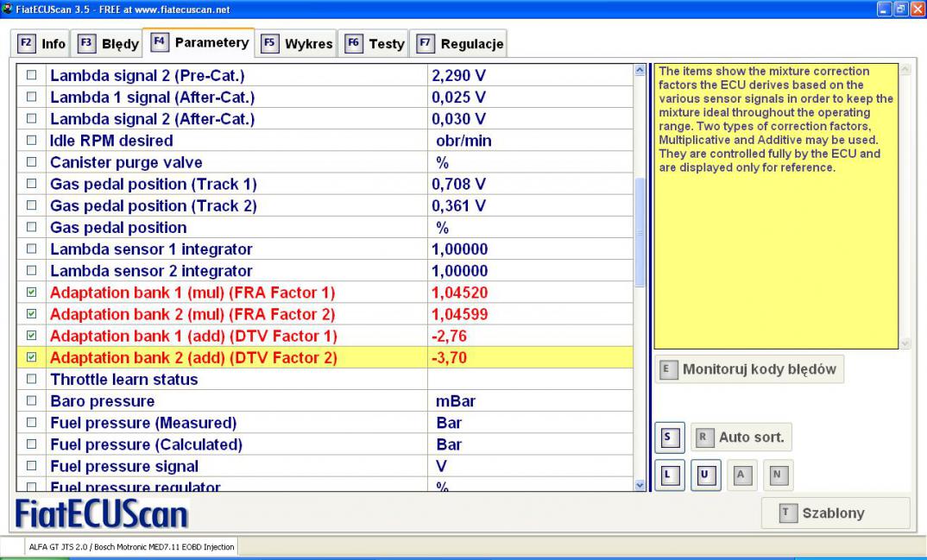Enable the Throttle learn status checkbox
Screen dimensions: 927x560
31,380
